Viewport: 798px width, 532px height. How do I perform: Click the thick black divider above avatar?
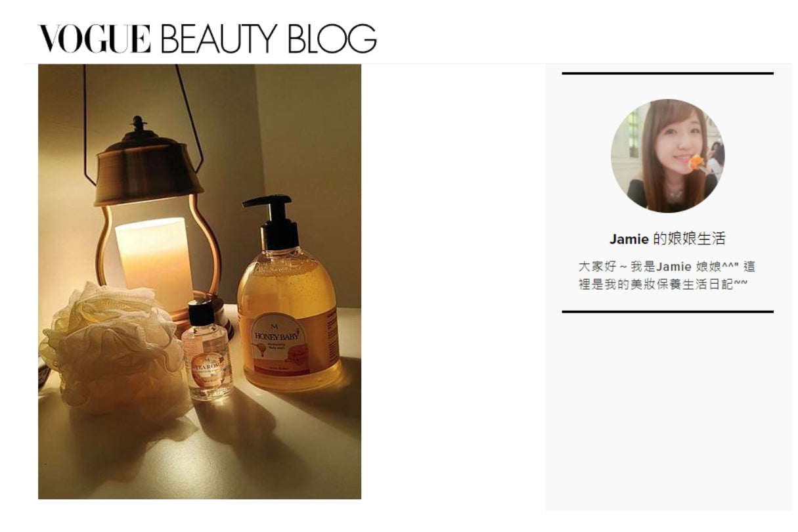pos(667,74)
